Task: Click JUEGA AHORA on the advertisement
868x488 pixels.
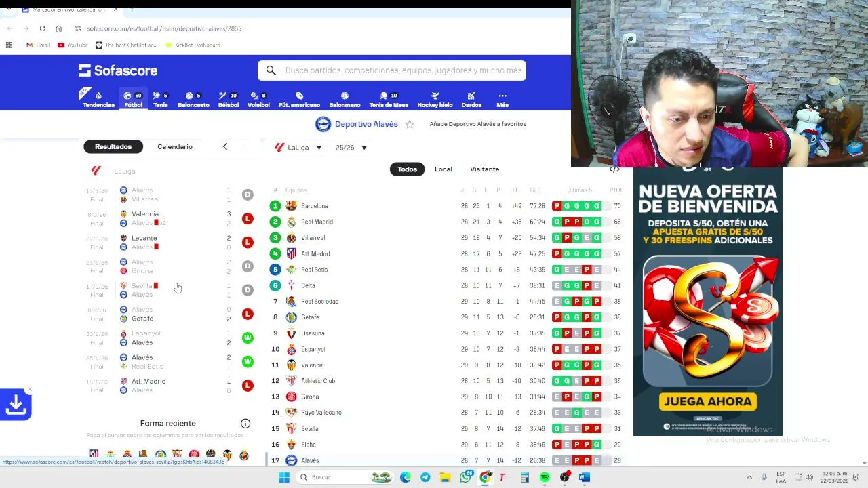Action: click(x=707, y=401)
